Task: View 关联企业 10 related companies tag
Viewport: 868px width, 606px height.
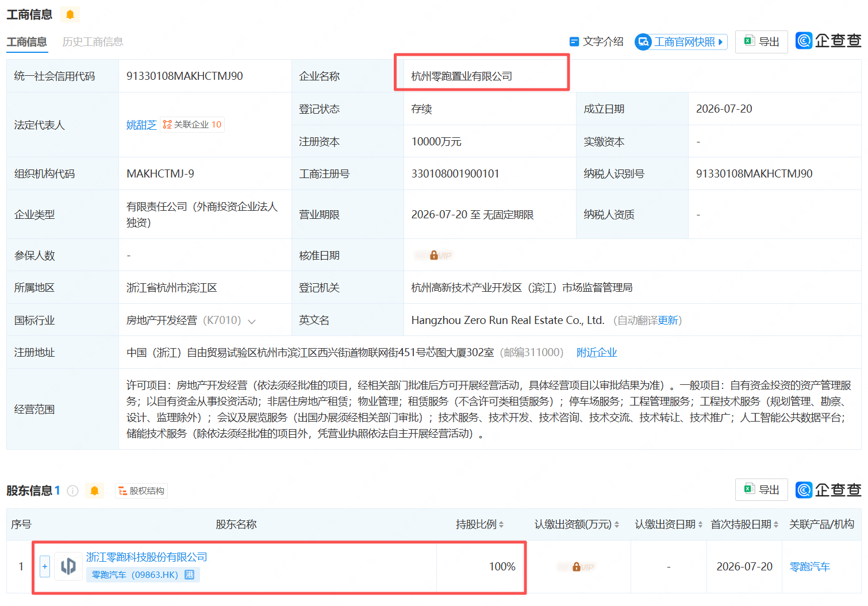Action: click(192, 125)
